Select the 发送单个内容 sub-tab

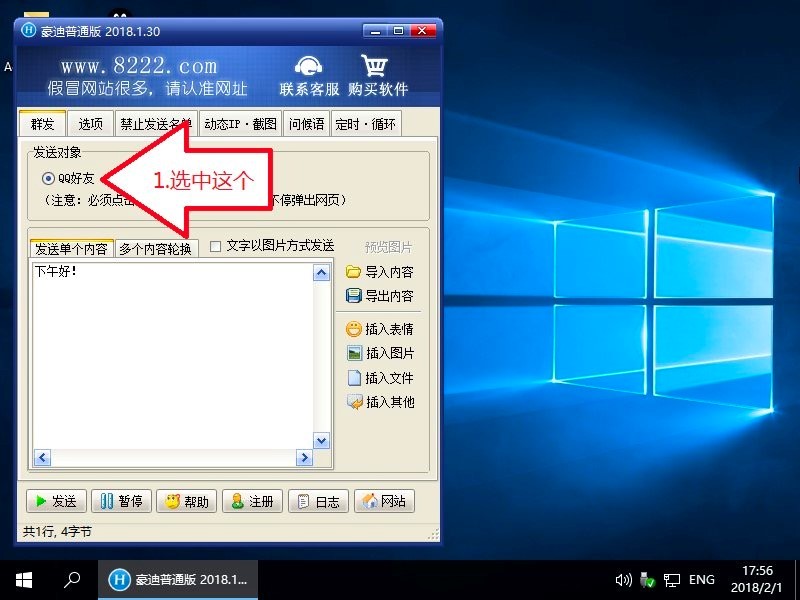click(71, 248)
